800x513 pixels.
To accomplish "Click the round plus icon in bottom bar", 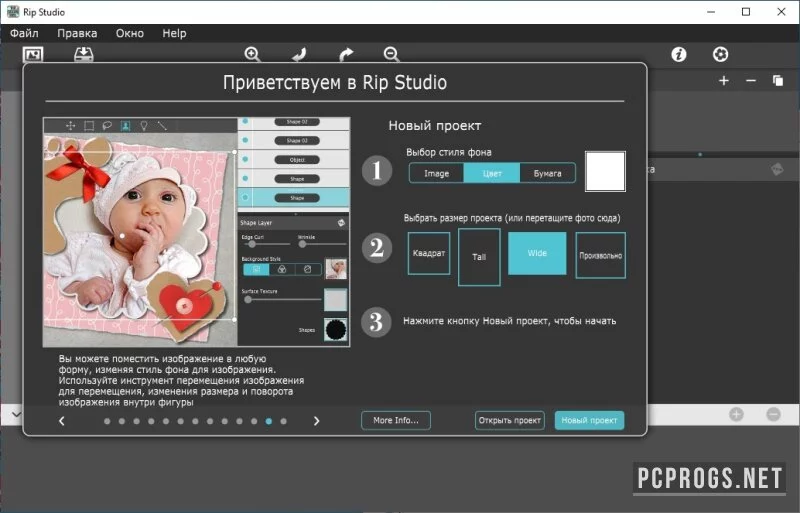I will point(736,414).
